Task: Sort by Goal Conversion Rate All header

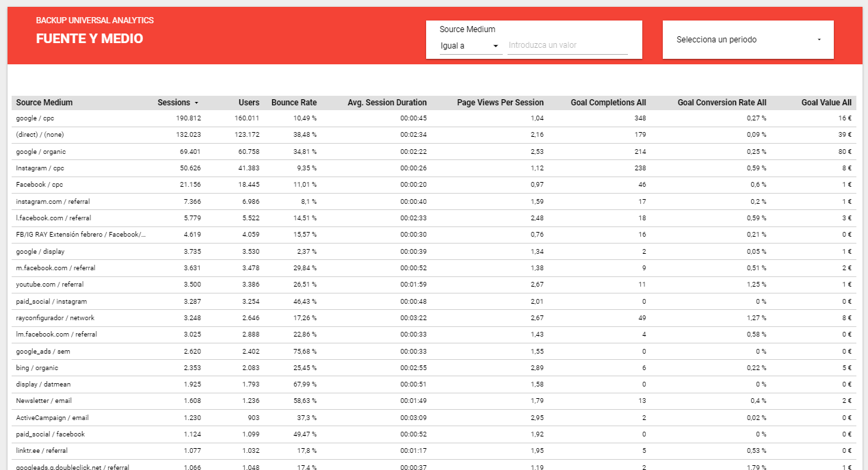Action: (722, 103)
